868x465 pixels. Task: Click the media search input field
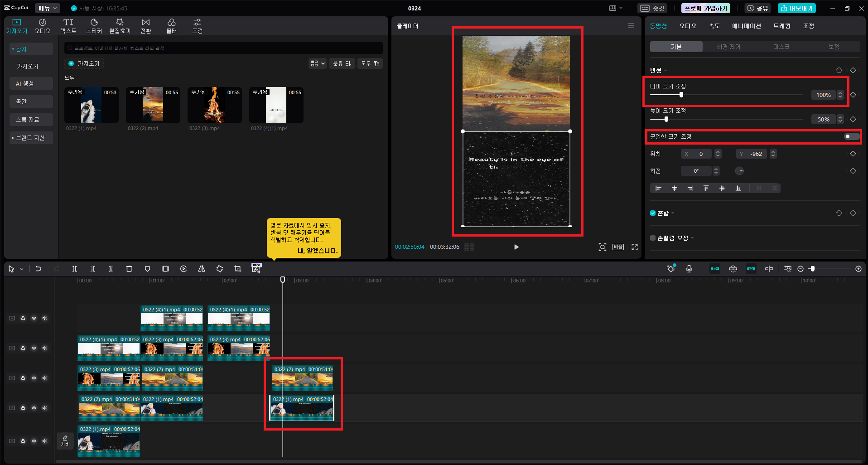tap(224, 48)
